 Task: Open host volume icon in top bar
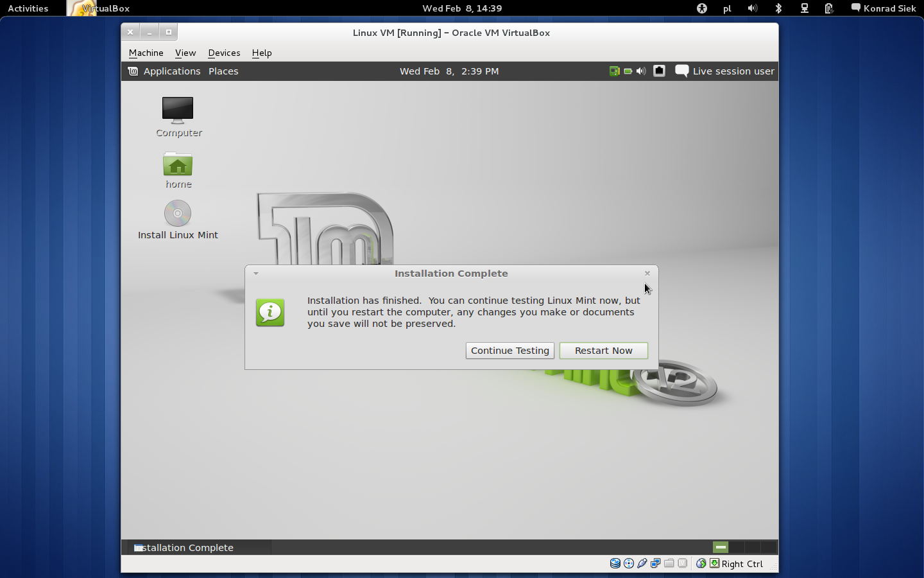click(x=753, y=8)
